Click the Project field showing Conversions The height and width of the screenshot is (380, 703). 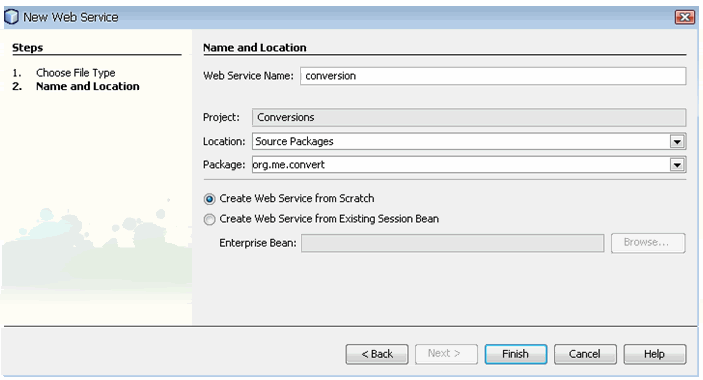coord(469,117)
